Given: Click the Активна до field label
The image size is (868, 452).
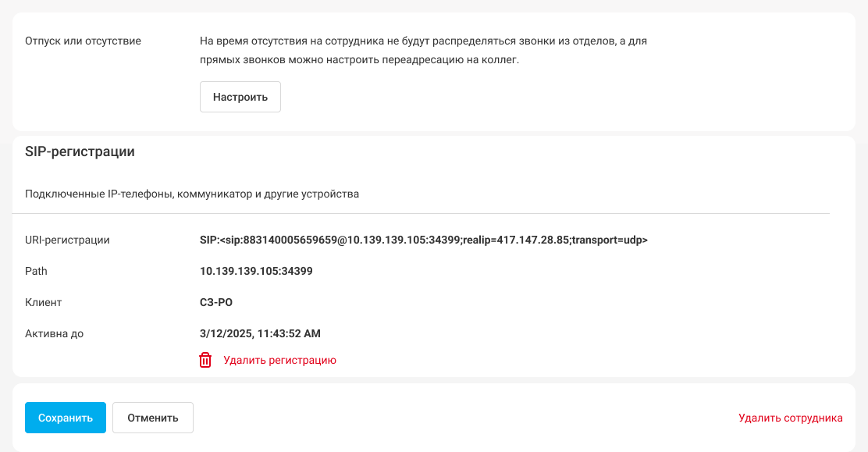Looking at the screenshot, I should point(55,333).
